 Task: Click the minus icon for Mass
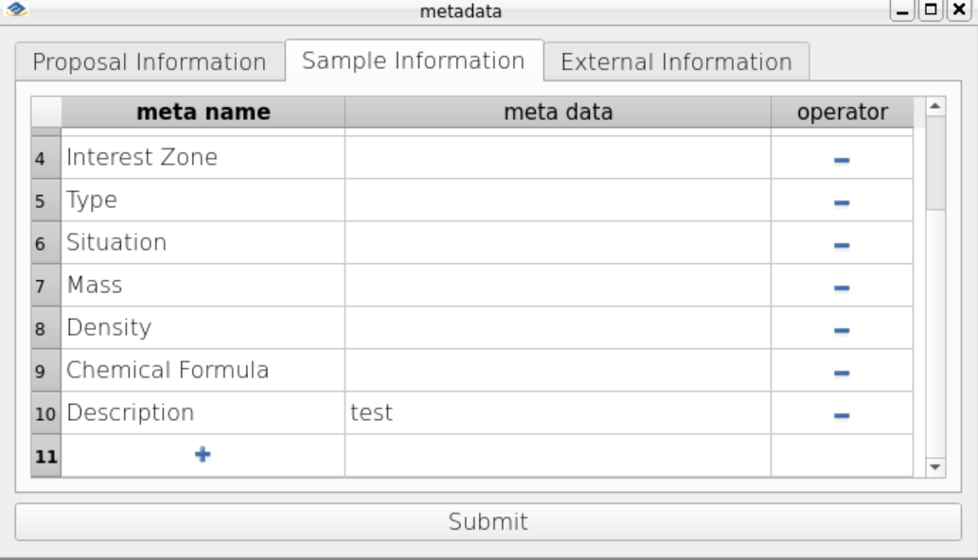[x=842, y=288]
